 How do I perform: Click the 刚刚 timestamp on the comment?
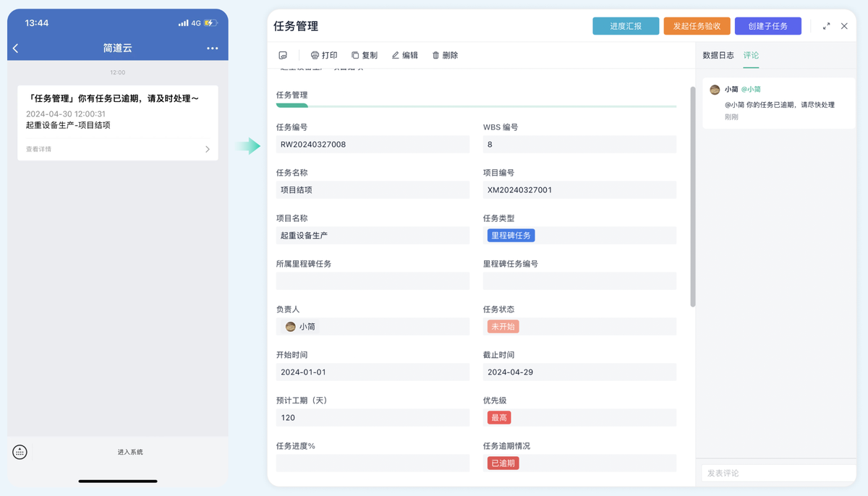pyautogui.click(x=731, y=117)
